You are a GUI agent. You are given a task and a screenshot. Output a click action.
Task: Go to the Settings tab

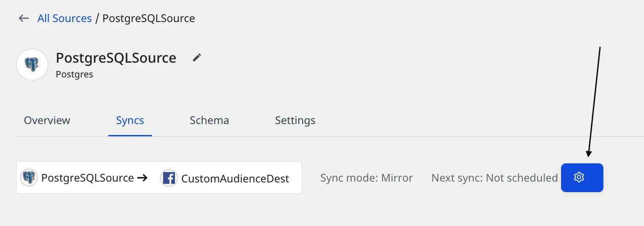pyautogui.click(x=295, y=121)
